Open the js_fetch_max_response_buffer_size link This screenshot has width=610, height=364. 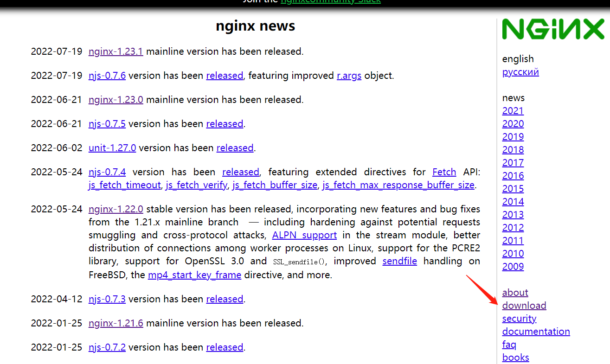(x=398, y=185)
